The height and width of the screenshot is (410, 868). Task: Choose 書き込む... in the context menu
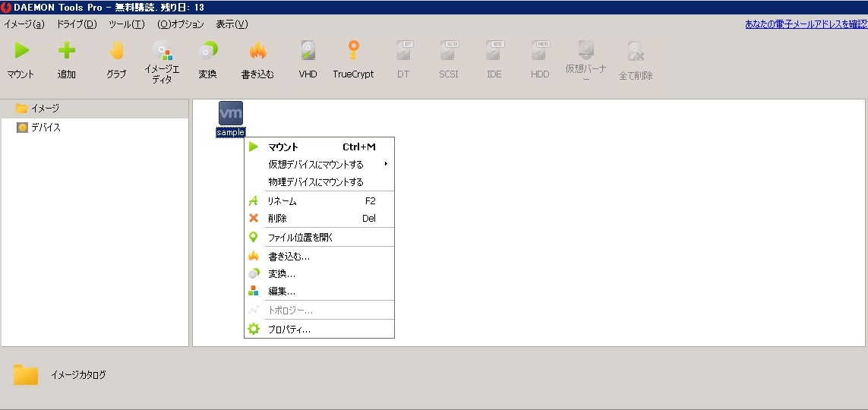tap(320, 257)
